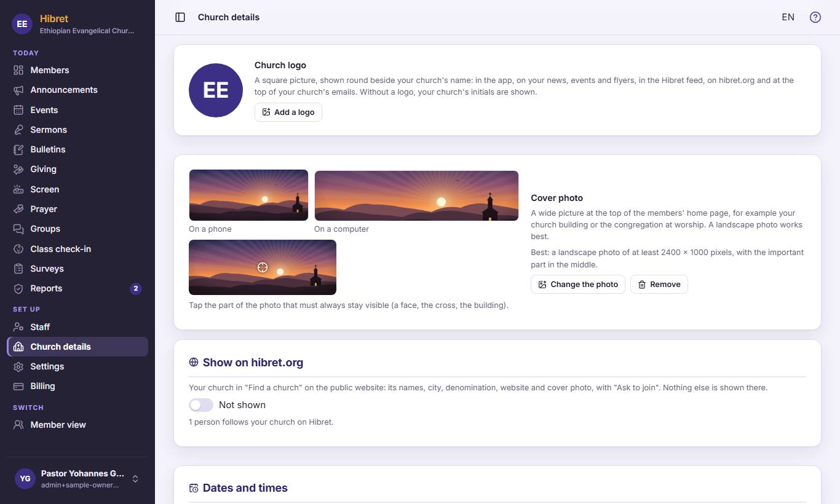
Task: Click the focal point marker on the photo
Action: (263, 267)
